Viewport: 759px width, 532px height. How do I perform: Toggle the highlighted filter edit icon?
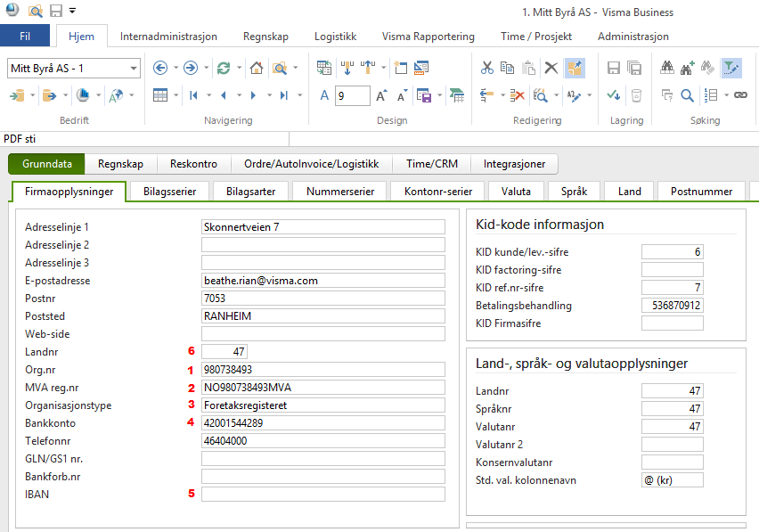click(731, 68)
